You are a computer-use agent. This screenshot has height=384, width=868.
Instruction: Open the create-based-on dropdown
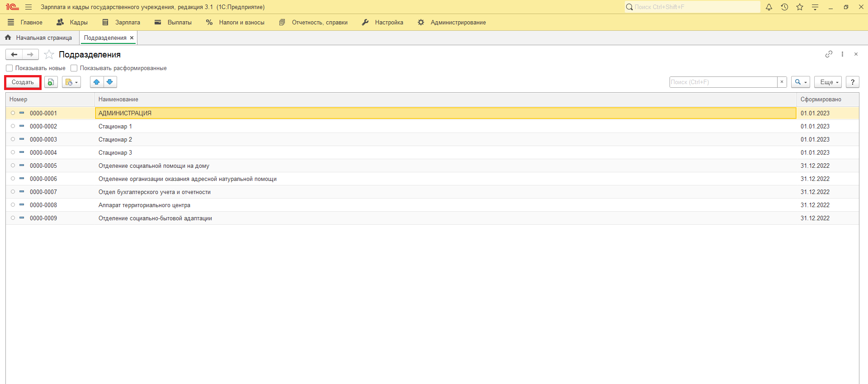point(71,82)
